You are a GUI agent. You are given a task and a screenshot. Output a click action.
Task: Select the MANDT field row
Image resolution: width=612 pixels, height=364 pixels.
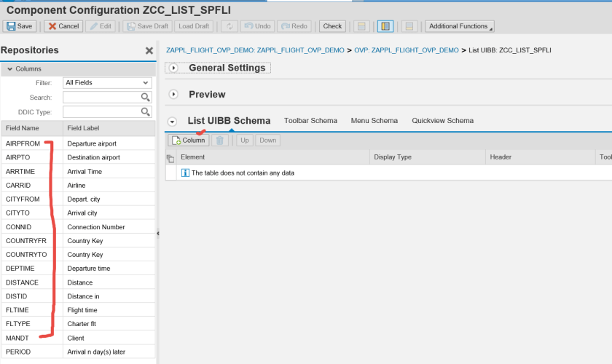(79, 338)
